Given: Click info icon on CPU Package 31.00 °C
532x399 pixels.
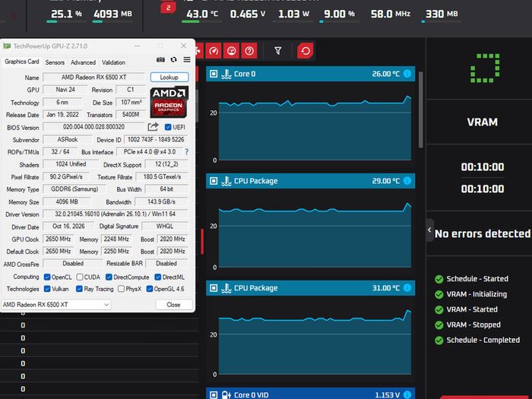Looking at the screenshot, I should coord(407,288).
